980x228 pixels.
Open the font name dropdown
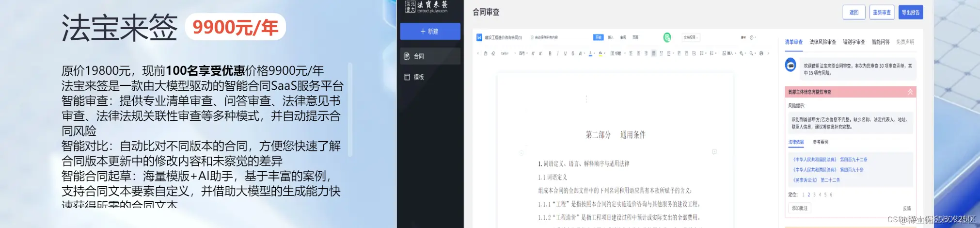tap(508, 53)
